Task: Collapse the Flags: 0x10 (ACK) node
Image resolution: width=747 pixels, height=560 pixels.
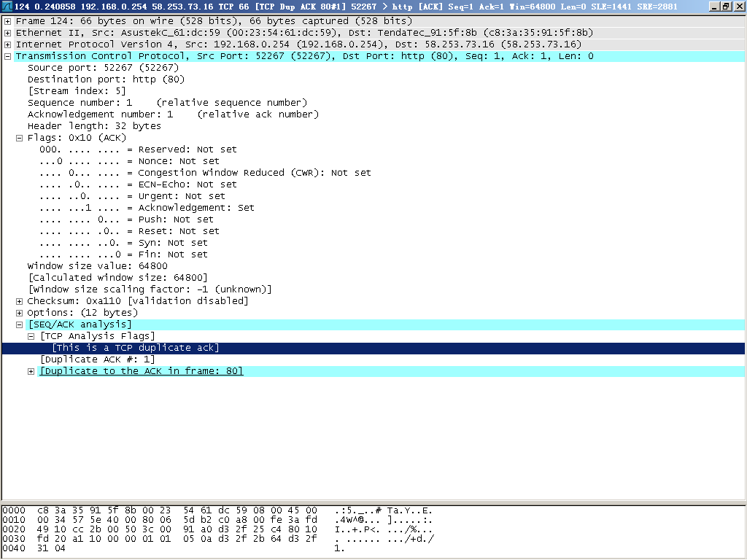Action: click(19, 138)
